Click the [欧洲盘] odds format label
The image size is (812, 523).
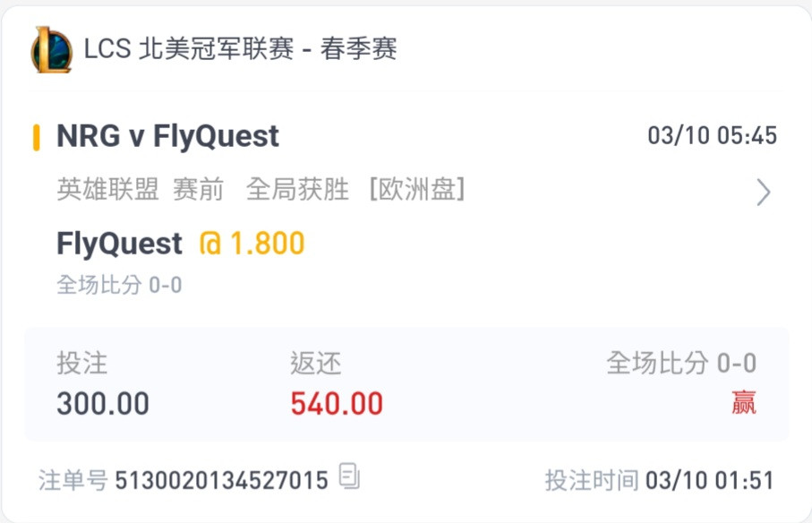pyautogui.click(x=417, y=189)
